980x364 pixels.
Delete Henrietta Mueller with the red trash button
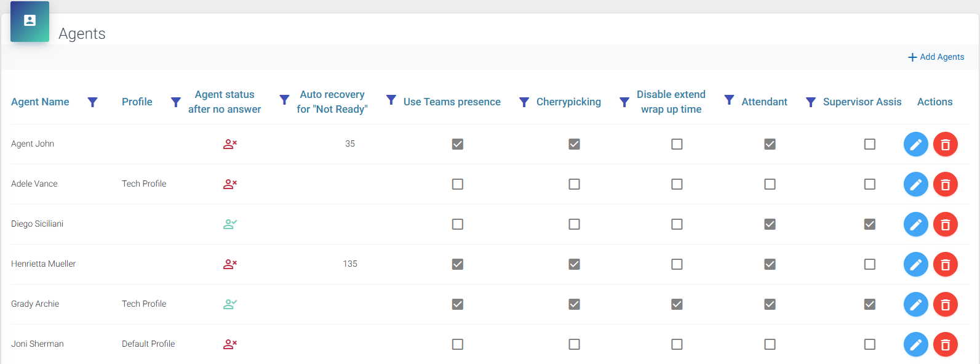point(945,264)
